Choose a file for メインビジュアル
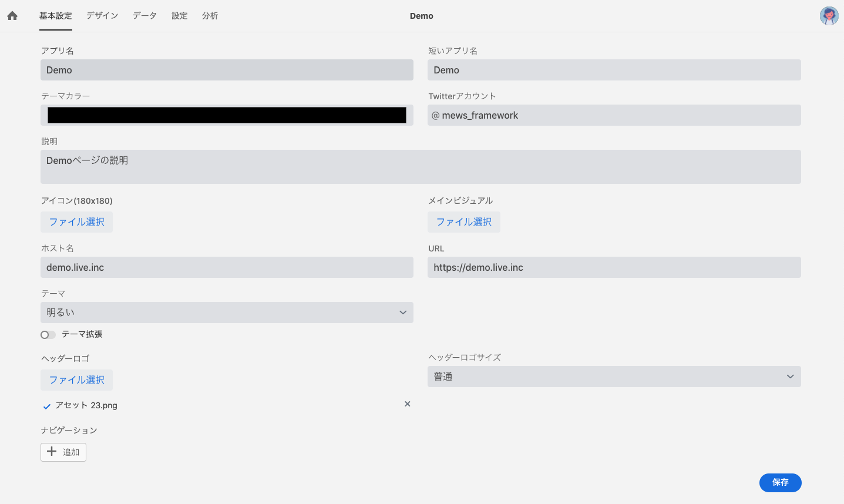 click(464, 222)
